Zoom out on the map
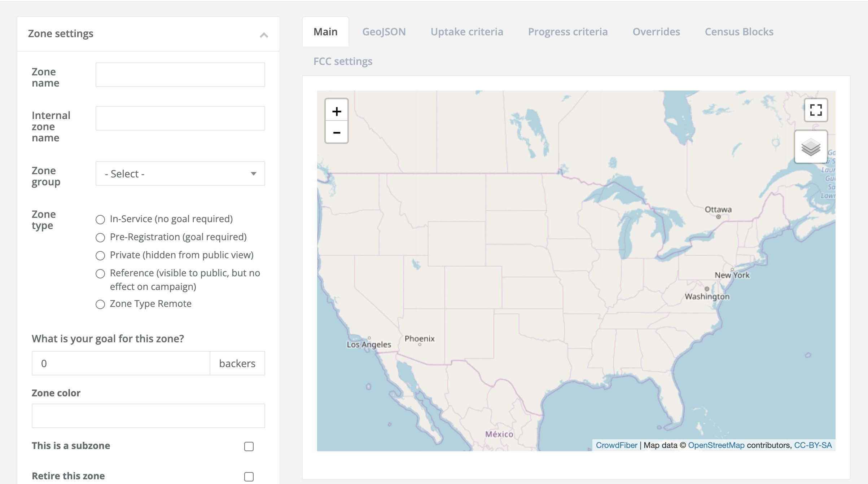Viewport: 868px width, 484px height. click(x=336, y=133)
